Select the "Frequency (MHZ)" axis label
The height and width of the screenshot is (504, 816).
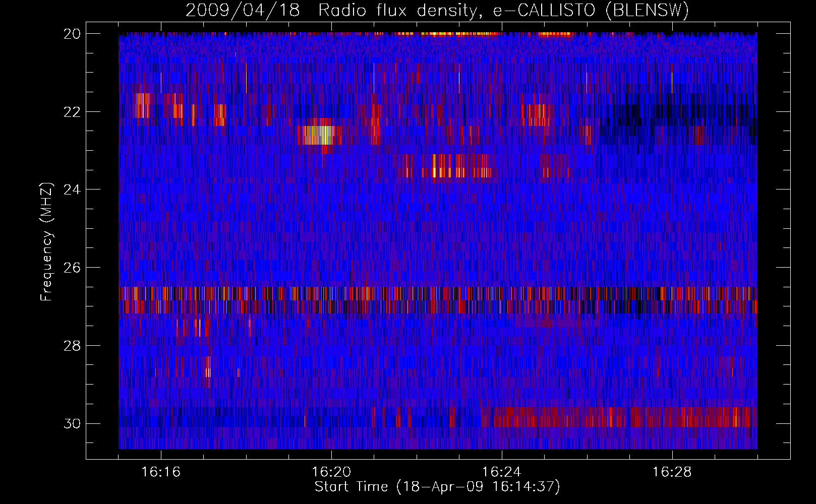46,242
